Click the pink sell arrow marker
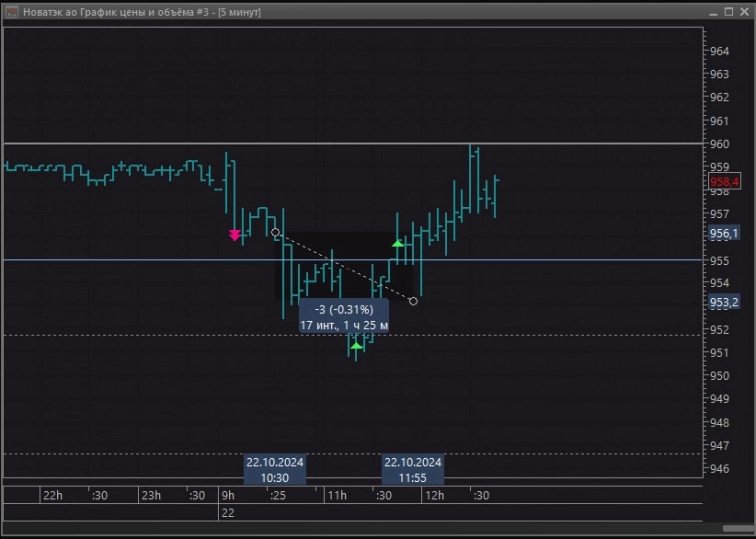This screenshot has height=539, width=756. pos(235,235)
